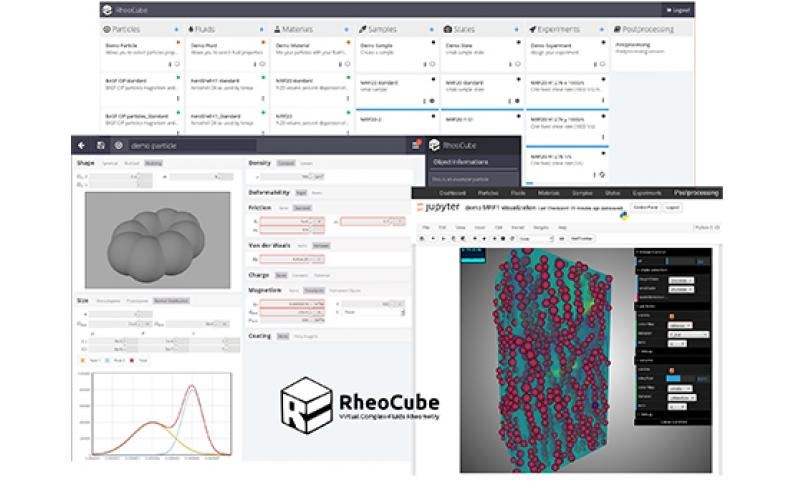
Task: Open the dropdown in the Magnetism section
Action: pos(373,312)
